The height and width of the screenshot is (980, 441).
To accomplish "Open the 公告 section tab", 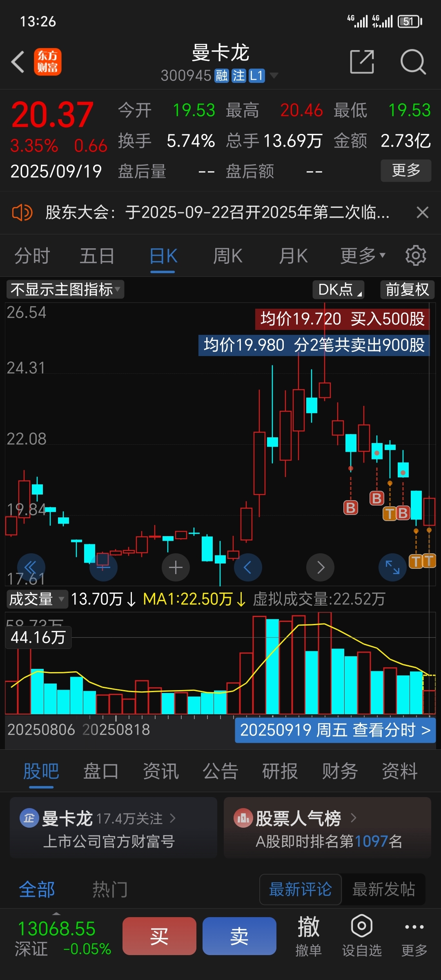I will point(220,771).
